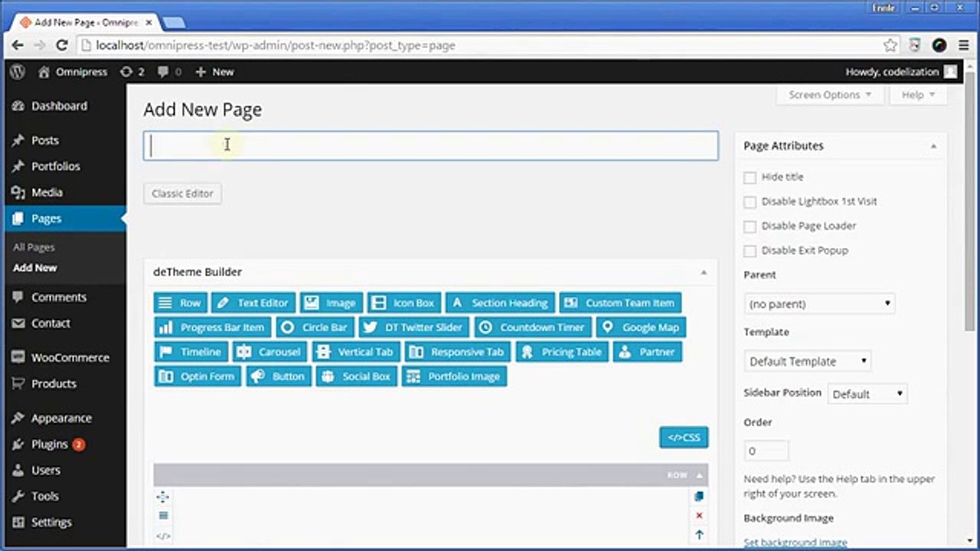This screenshot has height=551, width=980.
Task: Open the New content menu in admin bar
Action: pyautogui.click(x=214, y=72)
